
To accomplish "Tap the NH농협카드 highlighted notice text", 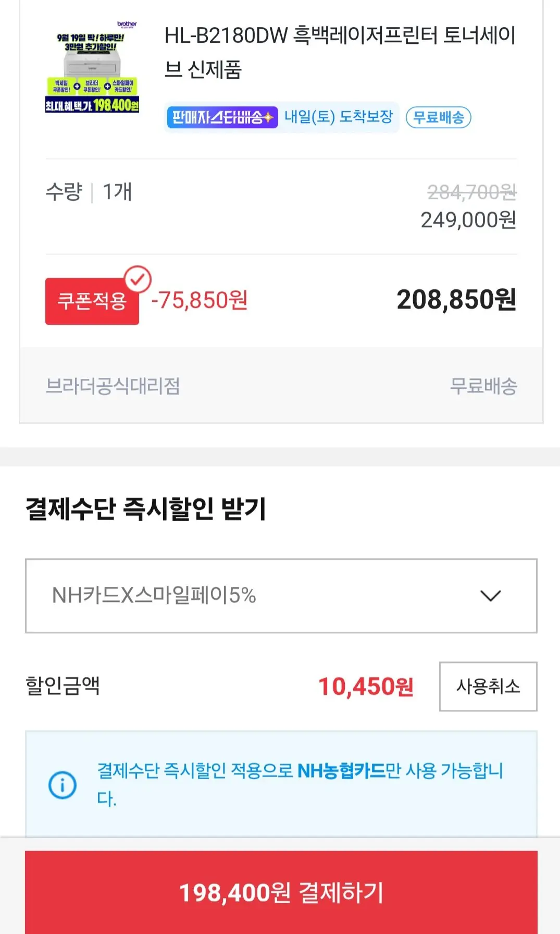I will click(x=341, y=770).
